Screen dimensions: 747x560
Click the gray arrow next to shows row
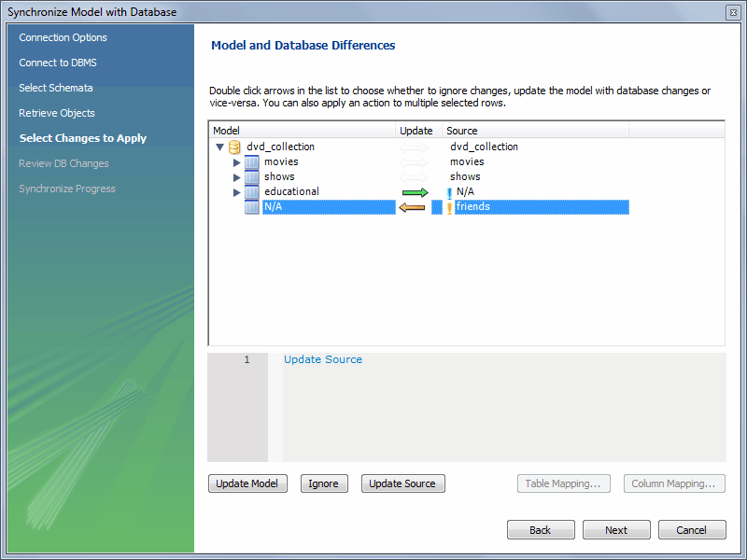click(415, 176)
